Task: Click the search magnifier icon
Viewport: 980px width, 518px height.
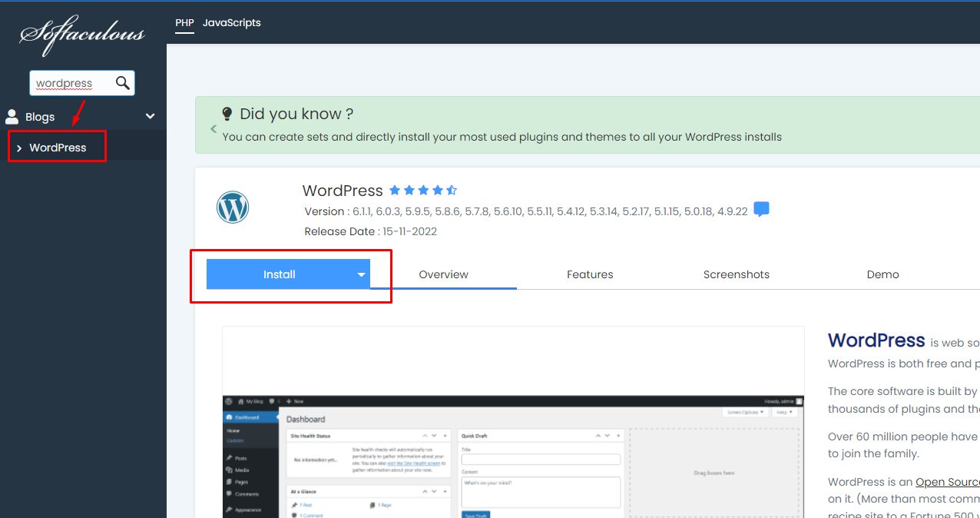Action: click(x=122, y=83)
